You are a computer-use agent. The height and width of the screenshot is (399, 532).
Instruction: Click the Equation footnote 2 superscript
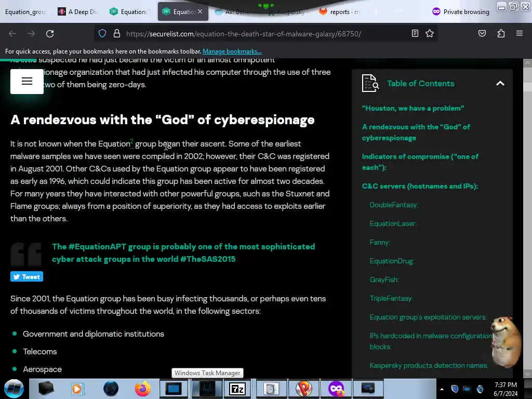click(132, 141)
